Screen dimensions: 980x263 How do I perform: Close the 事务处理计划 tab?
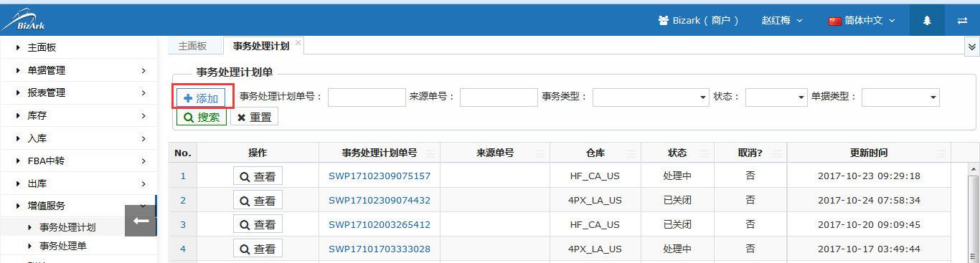pyautogui.click(x=298, y=43)
